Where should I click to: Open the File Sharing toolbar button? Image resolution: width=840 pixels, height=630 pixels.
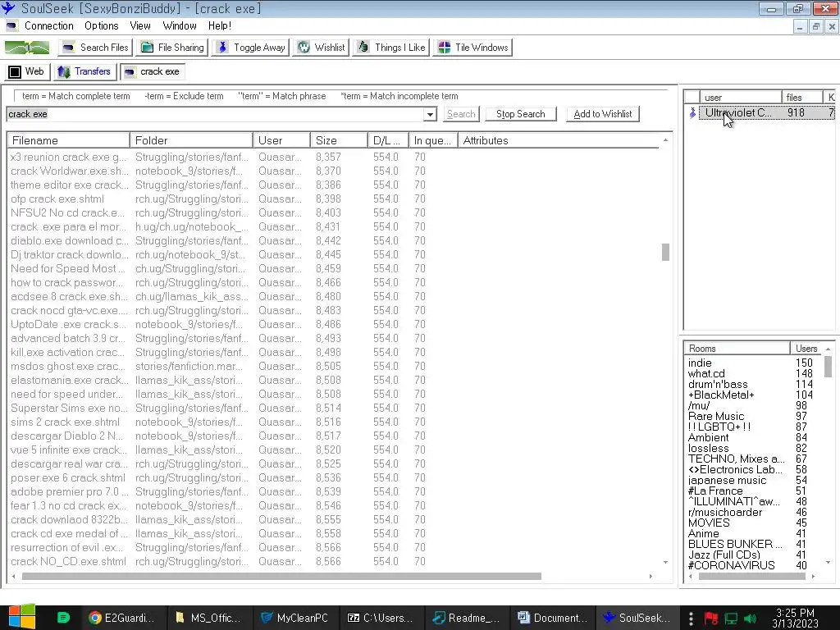(x=172, y=47)
